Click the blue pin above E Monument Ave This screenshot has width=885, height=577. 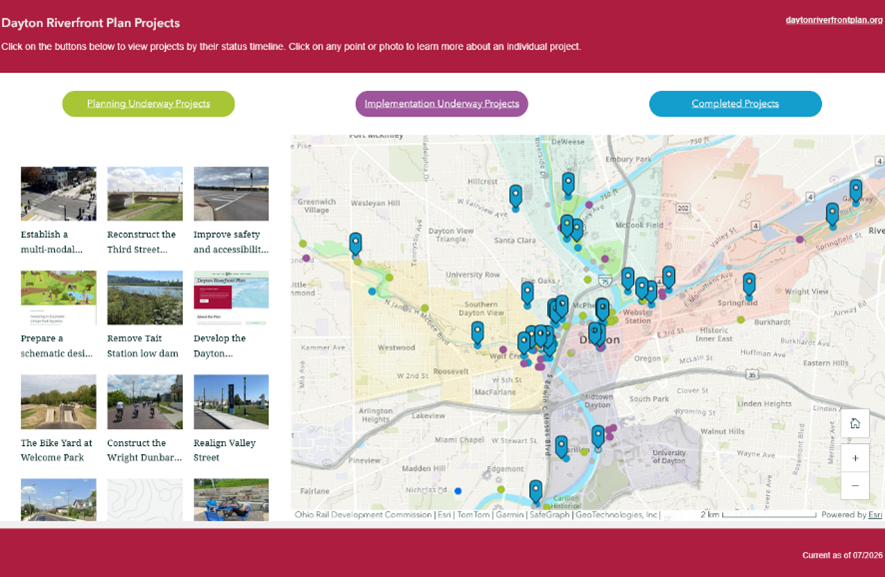[668, 278]
